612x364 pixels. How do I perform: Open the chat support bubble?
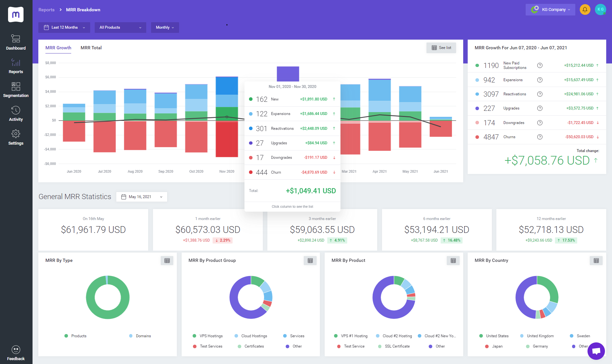[596, 351]
